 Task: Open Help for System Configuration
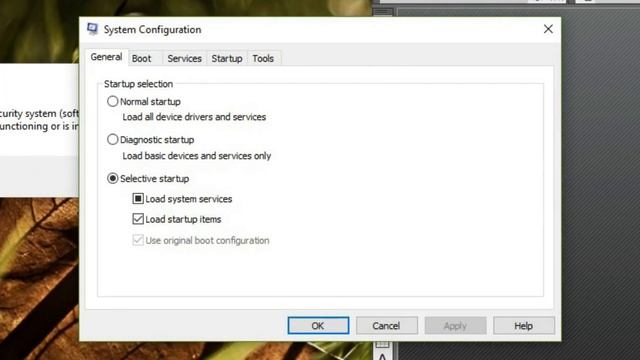pyautogui.click(x=524, y=326)
